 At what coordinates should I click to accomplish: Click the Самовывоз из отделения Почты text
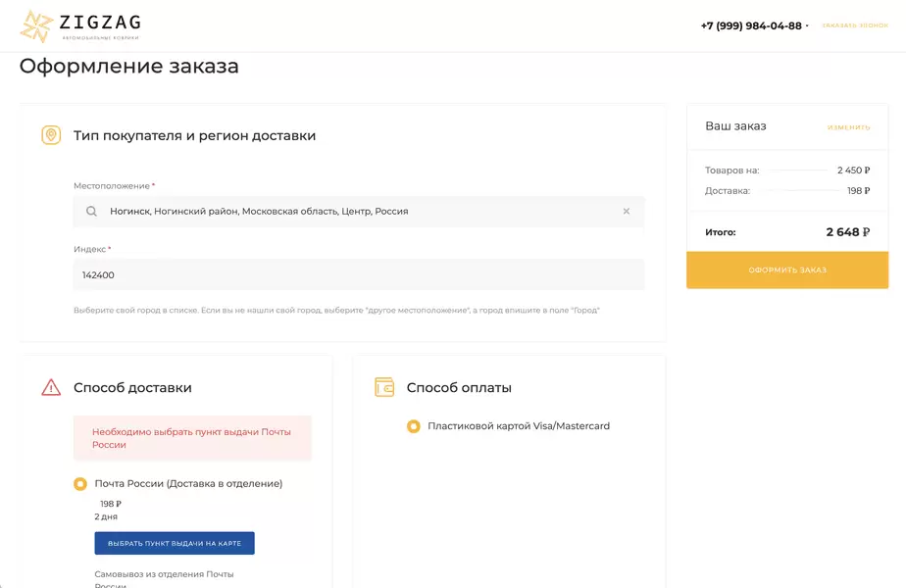(164, 574)
